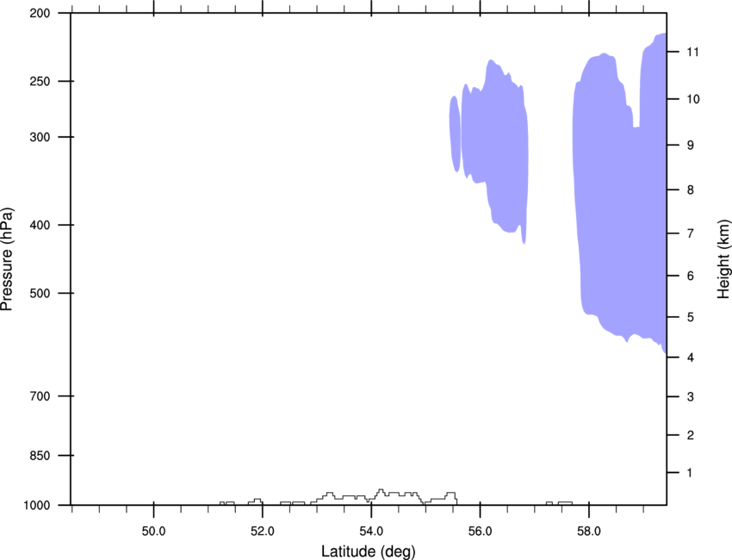Click the 500 pressure tick label
Image resolution: width=732 pixels, height=560 pixels.
(40, 293)
